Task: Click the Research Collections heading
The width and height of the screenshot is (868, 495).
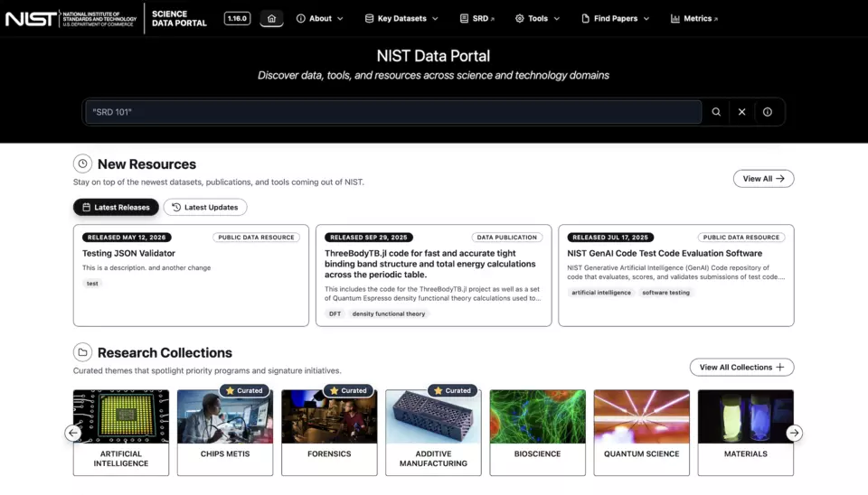Action: [x=165, y=353]
